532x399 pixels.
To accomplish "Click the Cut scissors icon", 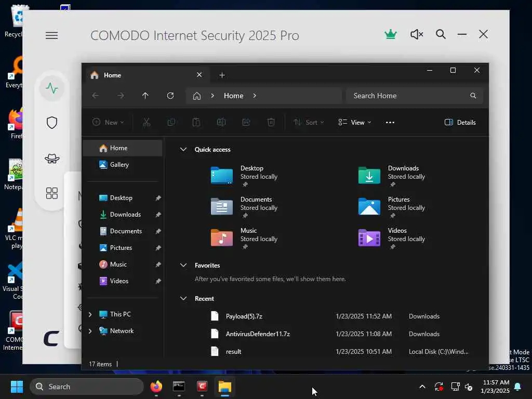I will click(x=146, y=122).
